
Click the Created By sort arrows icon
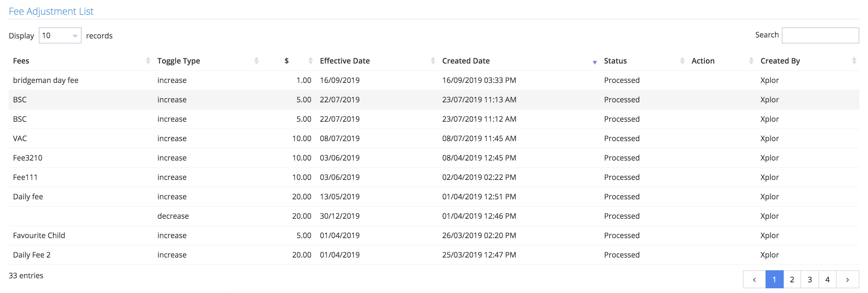tap(854, 61)
